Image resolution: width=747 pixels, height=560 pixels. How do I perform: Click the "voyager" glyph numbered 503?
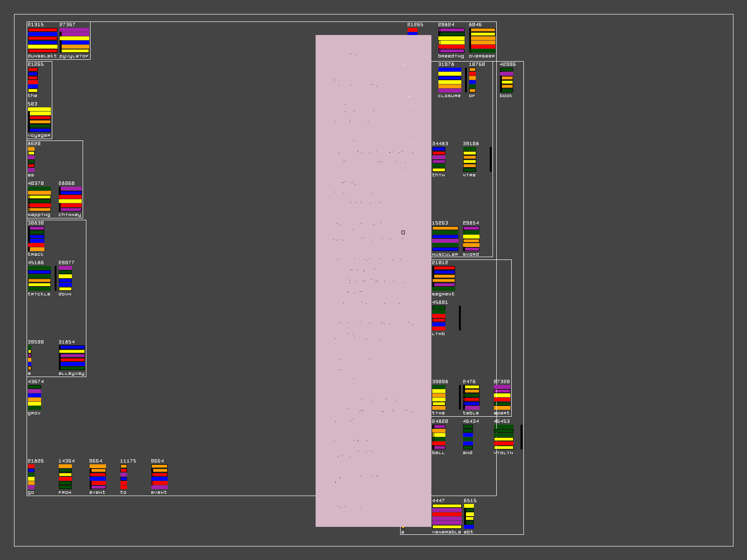coord(40,119)
